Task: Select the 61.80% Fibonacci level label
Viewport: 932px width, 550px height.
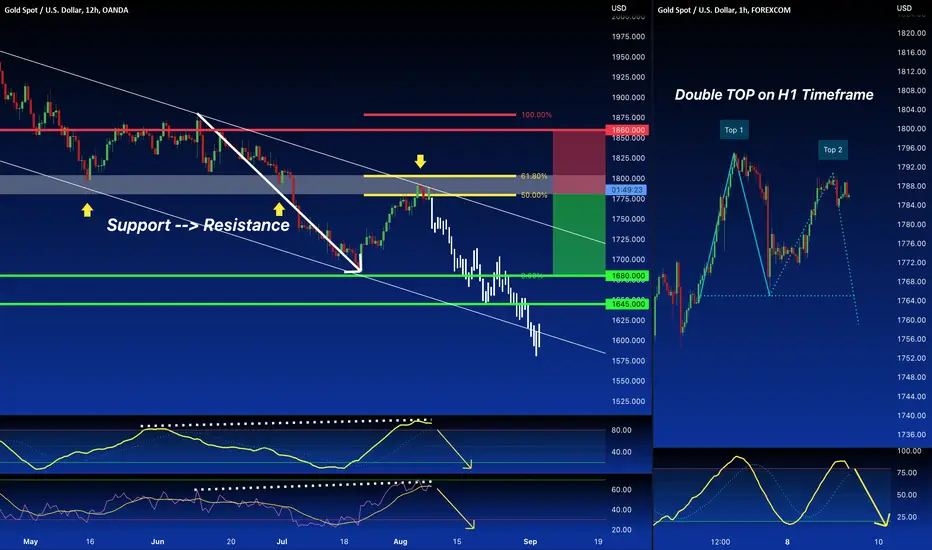Action: click(534, 176)
